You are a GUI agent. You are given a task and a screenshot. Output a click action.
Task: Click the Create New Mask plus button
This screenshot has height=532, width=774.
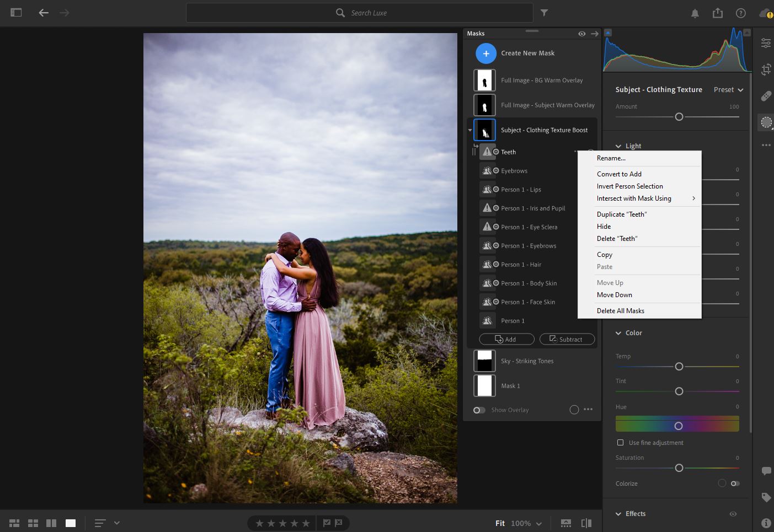coord(485,53)
